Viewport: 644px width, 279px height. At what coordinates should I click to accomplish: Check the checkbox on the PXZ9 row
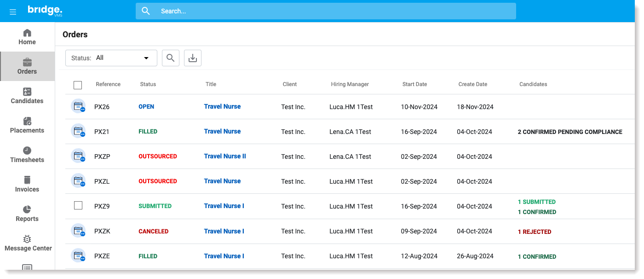(78, 205)
